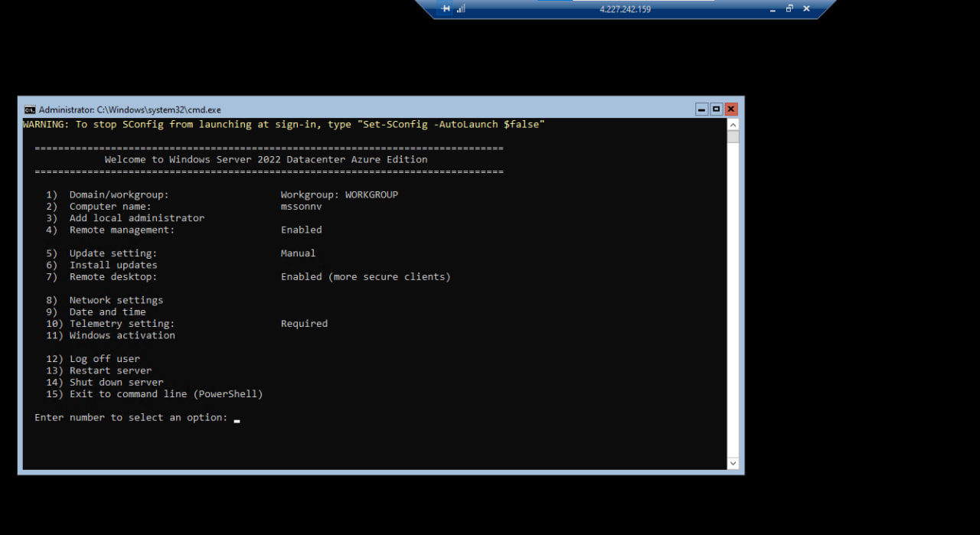980x535 pixels.
Task: Click the Enter number prompt cursor
Action: [237, 420]
